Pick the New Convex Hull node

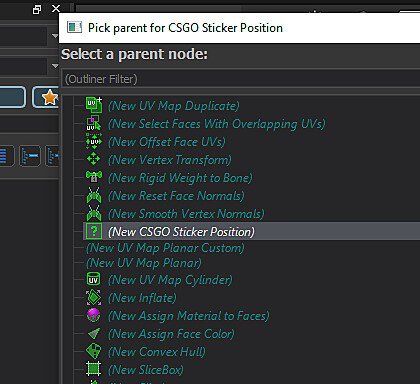157,351
